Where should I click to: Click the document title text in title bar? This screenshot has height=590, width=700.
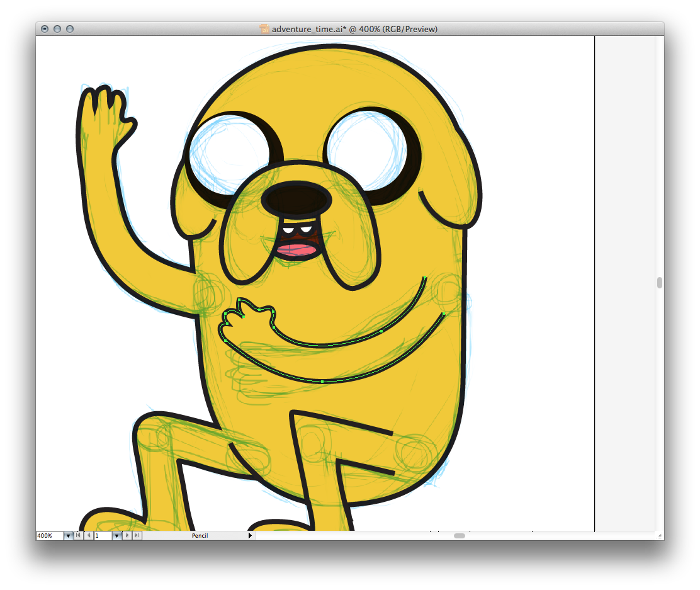coord(354,29)
